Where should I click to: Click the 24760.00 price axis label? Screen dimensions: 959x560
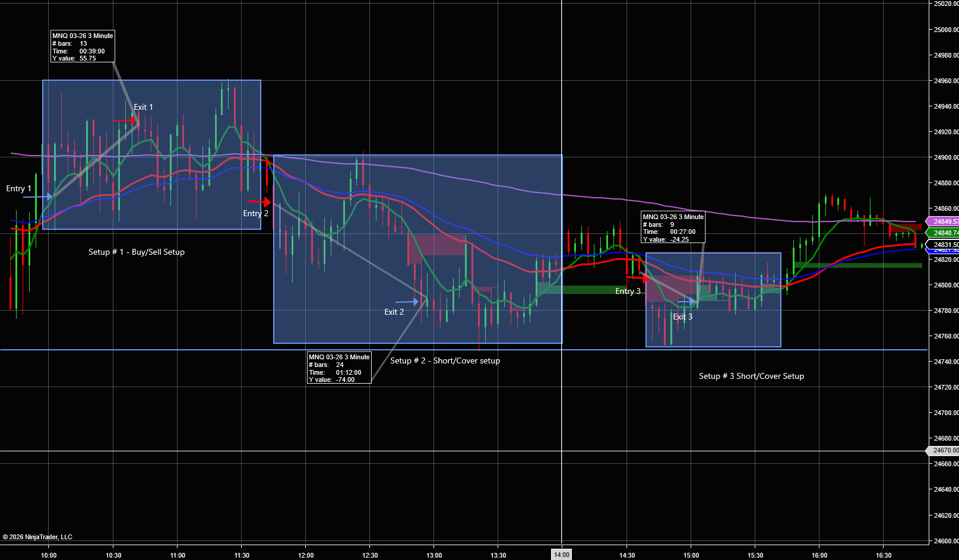click(x=946, y=336)
